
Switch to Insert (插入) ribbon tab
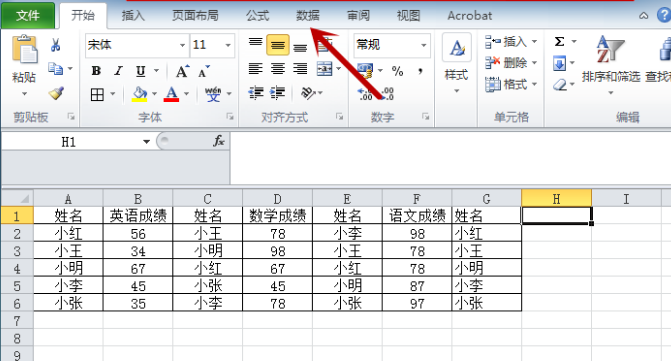coord(133,16)
